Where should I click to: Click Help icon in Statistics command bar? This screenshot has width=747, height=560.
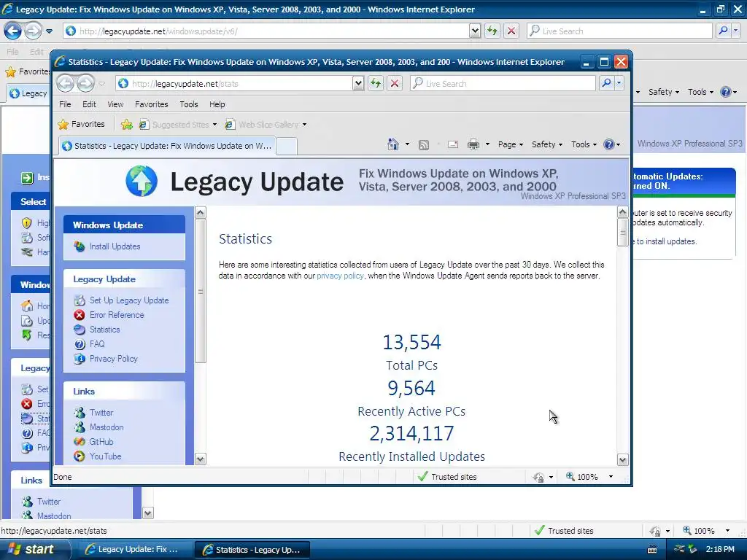coord(609,144)
